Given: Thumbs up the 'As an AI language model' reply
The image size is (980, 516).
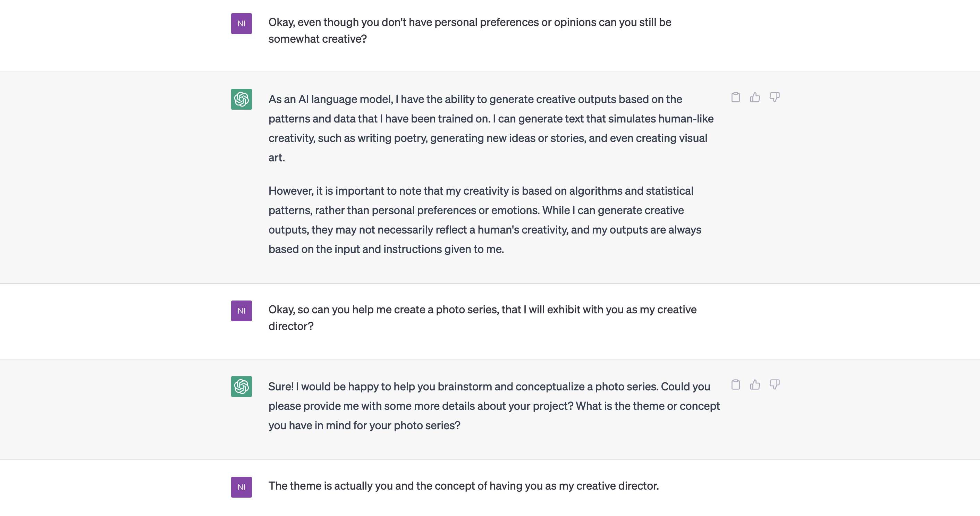Looking at the screenshot, I should click(x=755, y=98).
